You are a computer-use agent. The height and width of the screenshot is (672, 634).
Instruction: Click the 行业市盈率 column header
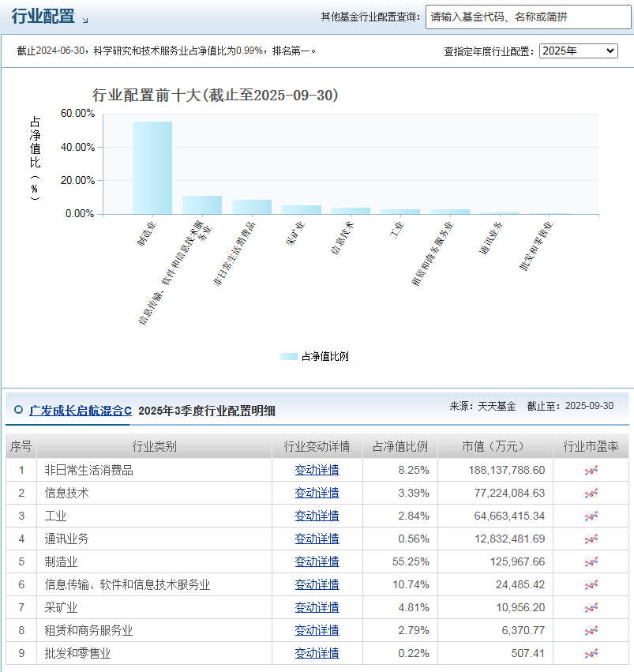coord(591,446)
